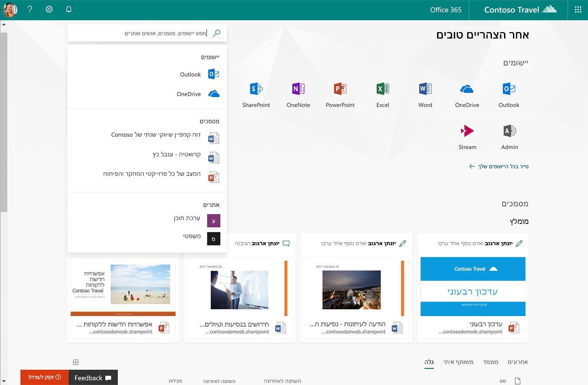Click the edit pencil icon on עדכון רבעוני card
Image resolution: width=588 pixels, height=385 pixels.
pyautogui.click(x=519, y=243)
